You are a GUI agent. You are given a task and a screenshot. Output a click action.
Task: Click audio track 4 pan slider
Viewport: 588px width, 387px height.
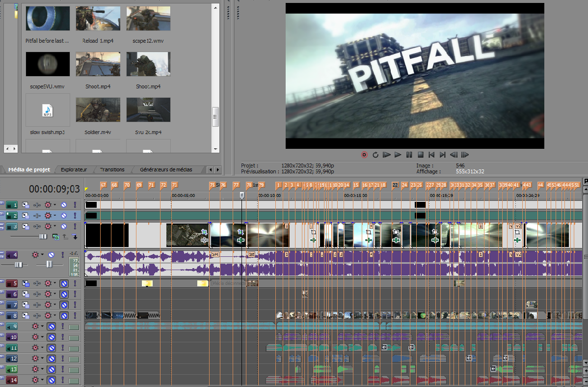(x=49, y=265)
